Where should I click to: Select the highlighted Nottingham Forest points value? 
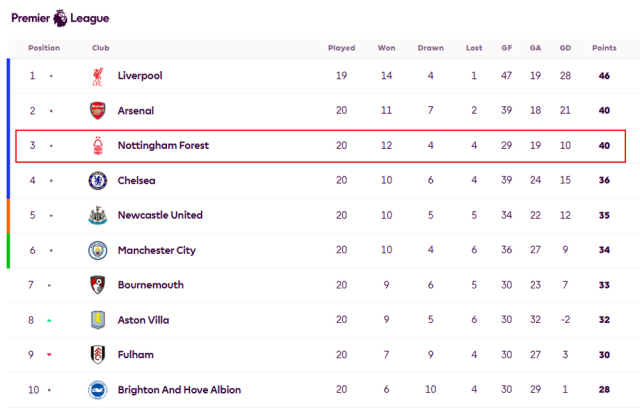point(604,146)
